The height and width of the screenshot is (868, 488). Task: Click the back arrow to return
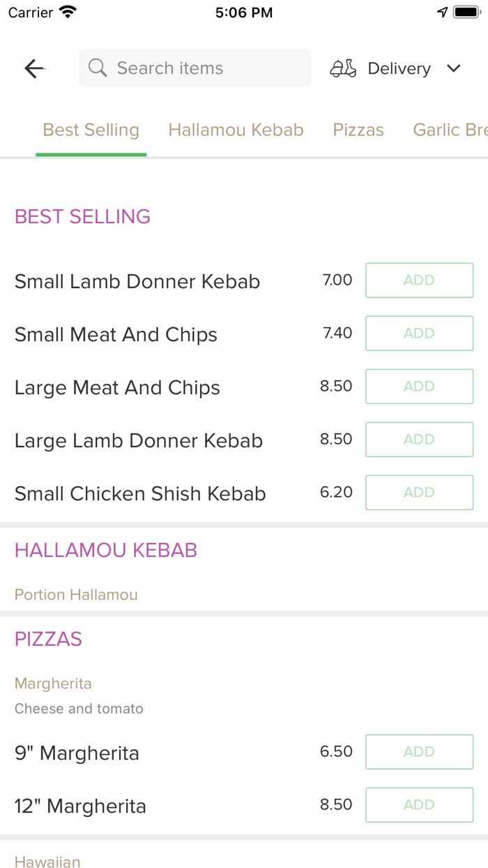pos(33,68)
